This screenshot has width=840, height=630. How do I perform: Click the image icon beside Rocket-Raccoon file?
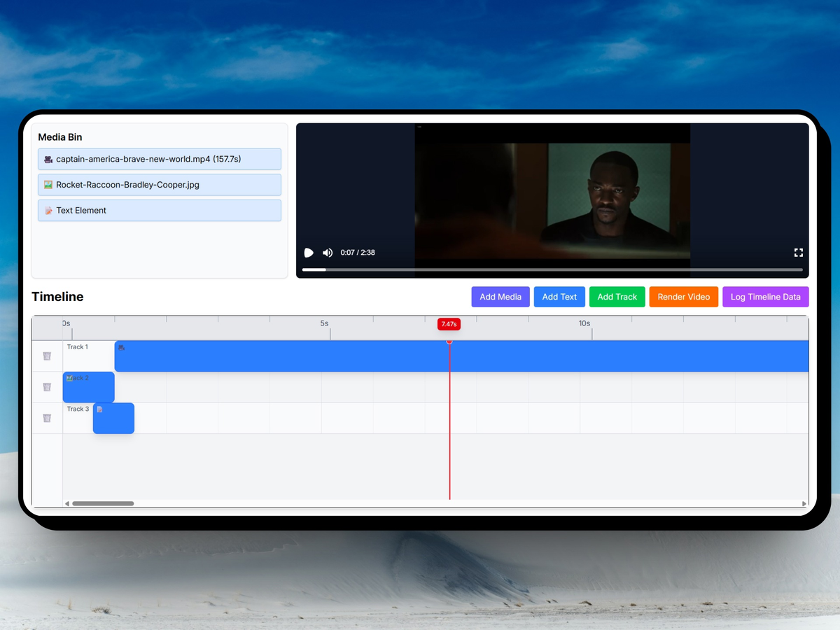[48, 185]
